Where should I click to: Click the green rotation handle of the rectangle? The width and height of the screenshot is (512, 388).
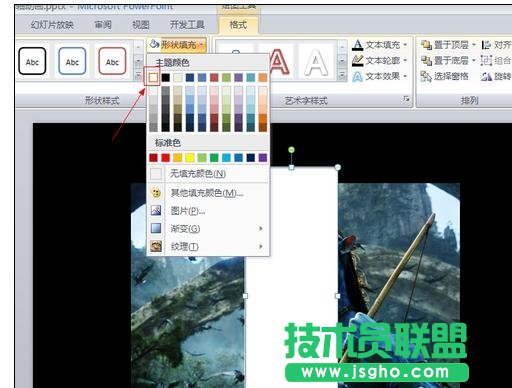pyautogui.click(x=291, y=150)
